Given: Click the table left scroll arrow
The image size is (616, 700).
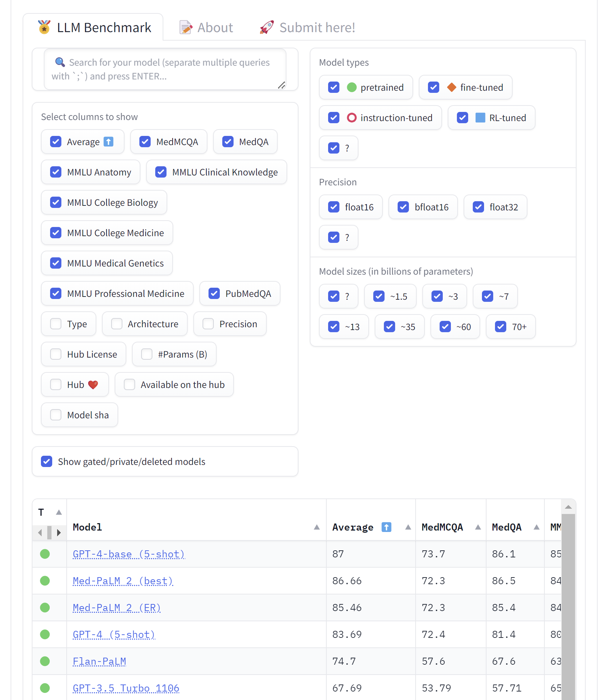Looking at the screenshot, I should point(40,532).
